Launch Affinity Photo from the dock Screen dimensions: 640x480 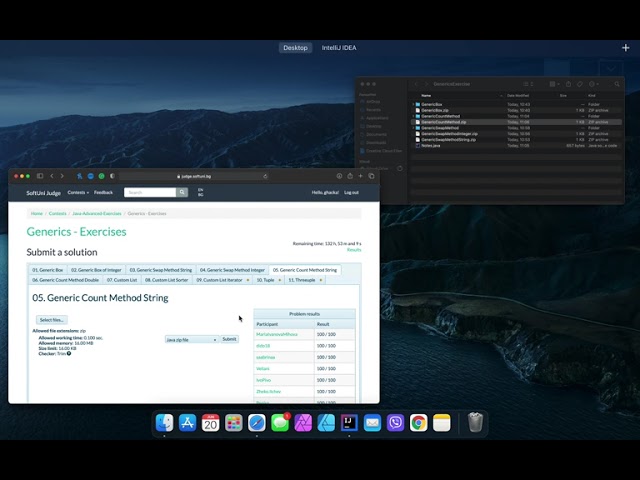click(x=303, y=423)
